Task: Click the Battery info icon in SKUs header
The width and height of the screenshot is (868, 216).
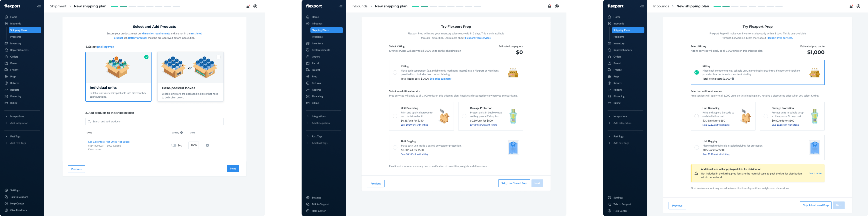Action: point(182,132)
